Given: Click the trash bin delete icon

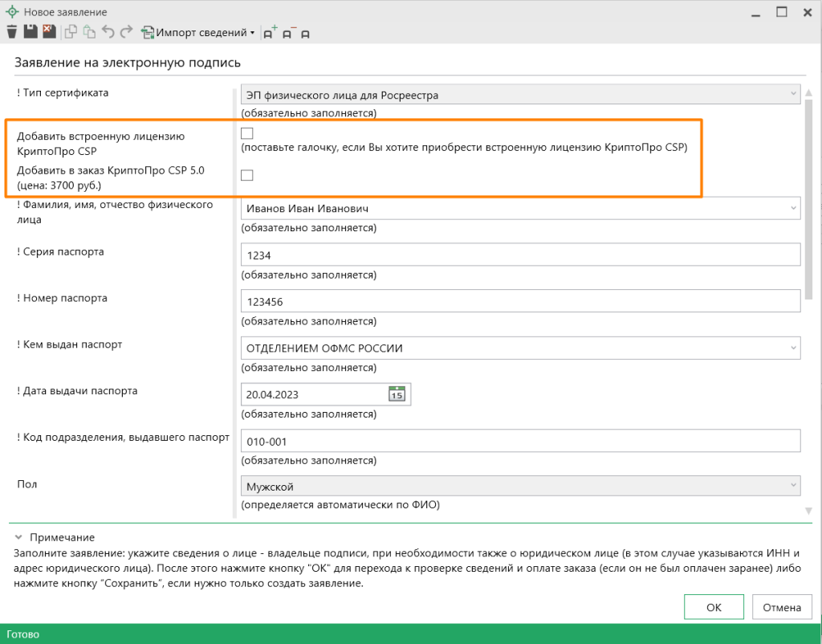Looking at the screenshot, I should (11, 32).
